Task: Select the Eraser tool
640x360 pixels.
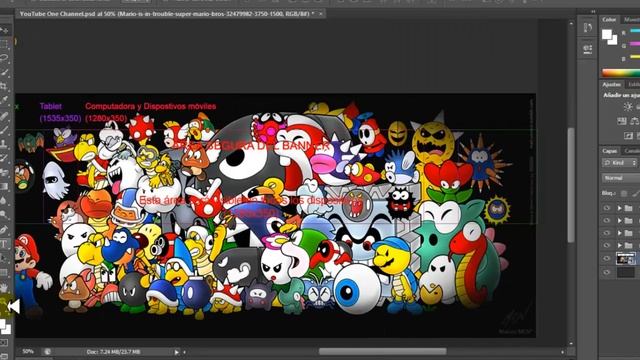Action: click(5, 172)
